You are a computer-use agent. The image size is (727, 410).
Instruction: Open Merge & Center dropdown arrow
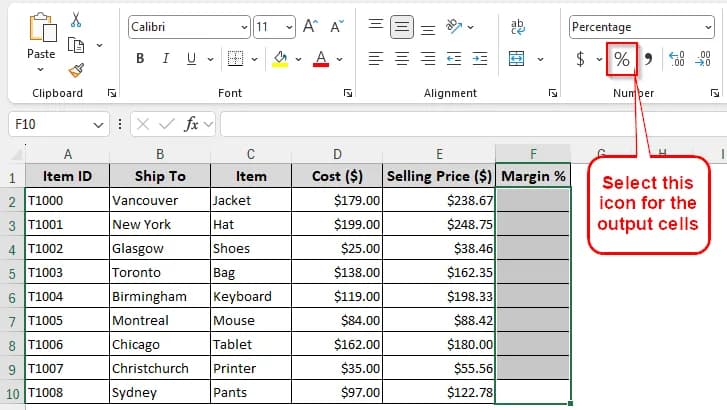[540, 59]
